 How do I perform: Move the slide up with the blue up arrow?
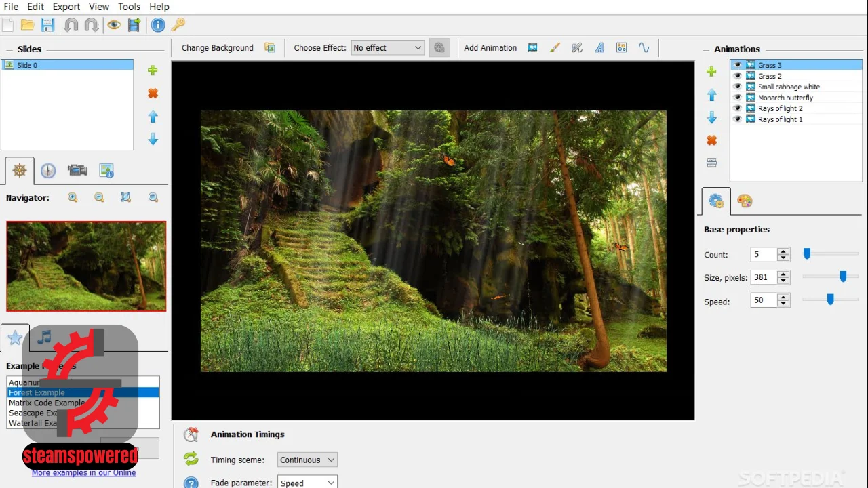pyautogui.click(x=153, y=117)
